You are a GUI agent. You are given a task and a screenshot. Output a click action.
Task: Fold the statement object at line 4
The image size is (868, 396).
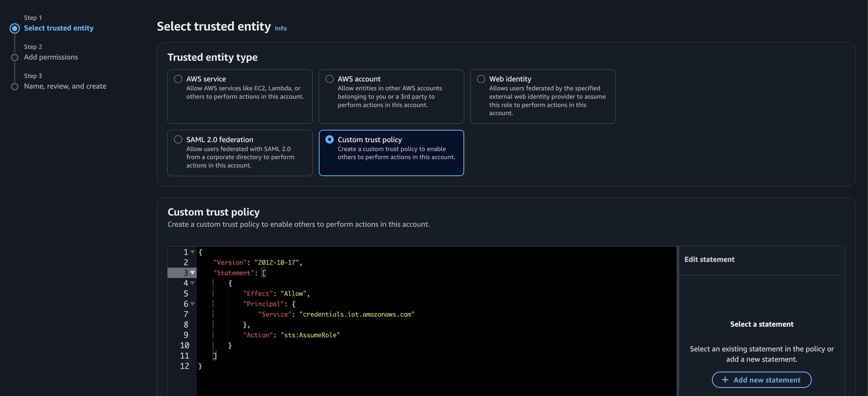tap(192, 283)
